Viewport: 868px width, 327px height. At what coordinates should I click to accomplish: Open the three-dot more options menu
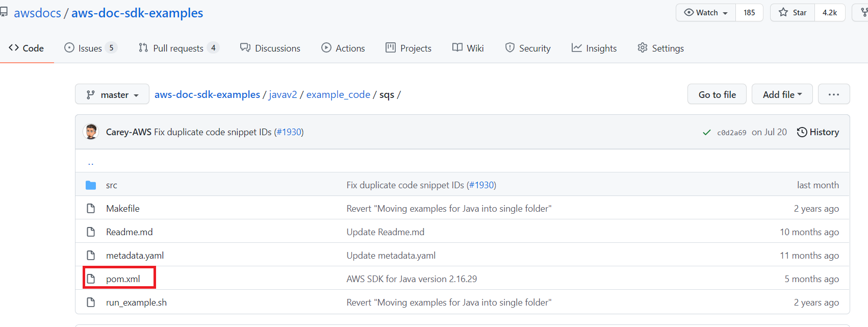(834, 94)
